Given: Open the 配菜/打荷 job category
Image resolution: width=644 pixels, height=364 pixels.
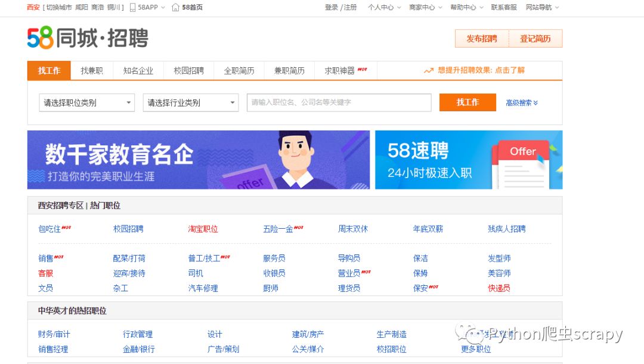Looking at the screenshot, I should pyautogui.click(x=129, y=259).
